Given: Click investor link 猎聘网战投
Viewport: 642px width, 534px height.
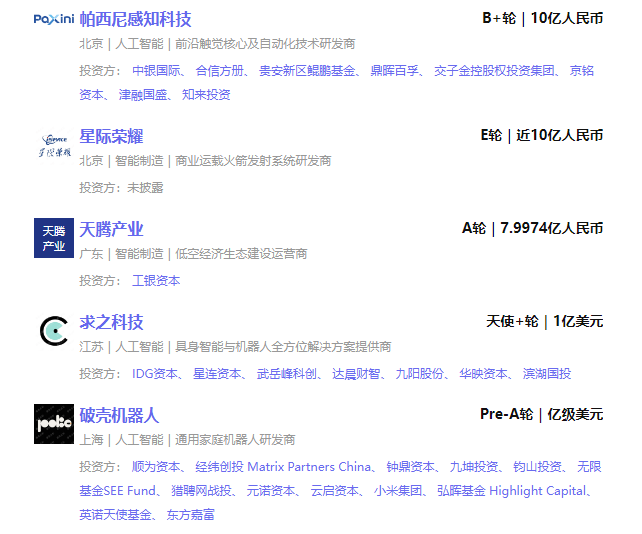Looking at the screenshot, I should click(x=201, y=491).
